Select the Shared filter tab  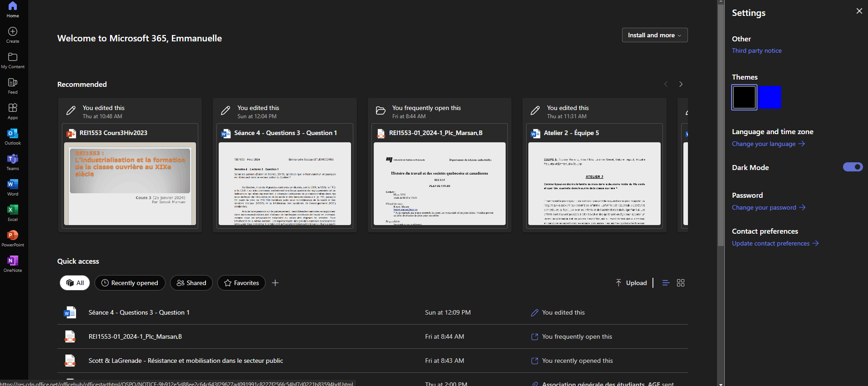pos(191,283)
